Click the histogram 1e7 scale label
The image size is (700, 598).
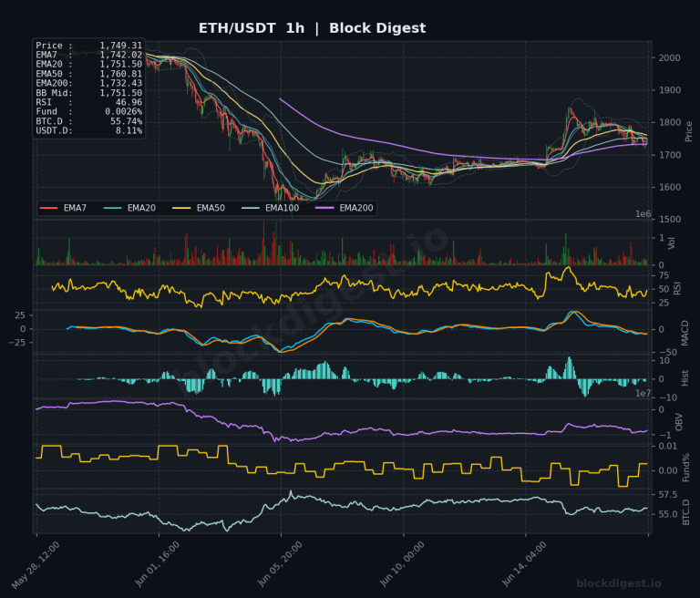(x=643, y=394)
